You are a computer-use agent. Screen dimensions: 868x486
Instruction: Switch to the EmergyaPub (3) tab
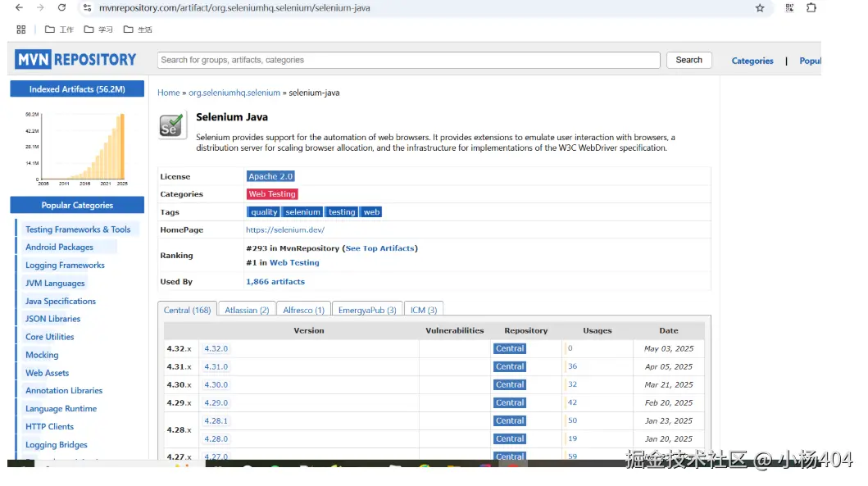click(367, 310)
